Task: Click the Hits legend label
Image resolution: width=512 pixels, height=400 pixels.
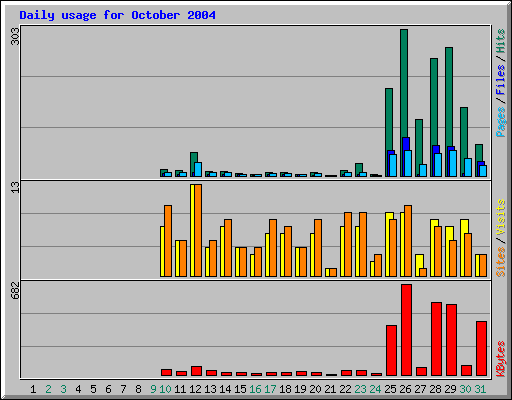Action: click(x=500, y=41)
